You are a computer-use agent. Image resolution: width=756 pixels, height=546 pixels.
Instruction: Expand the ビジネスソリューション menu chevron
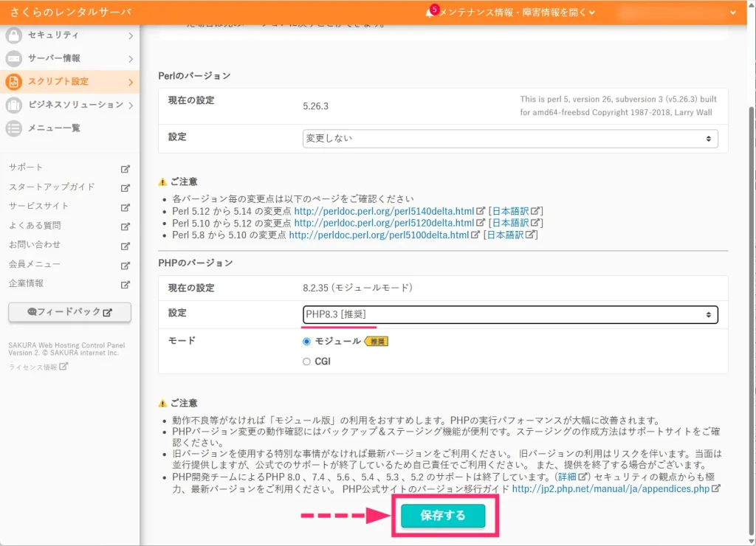pyautogui.click(x=131, y=106)
